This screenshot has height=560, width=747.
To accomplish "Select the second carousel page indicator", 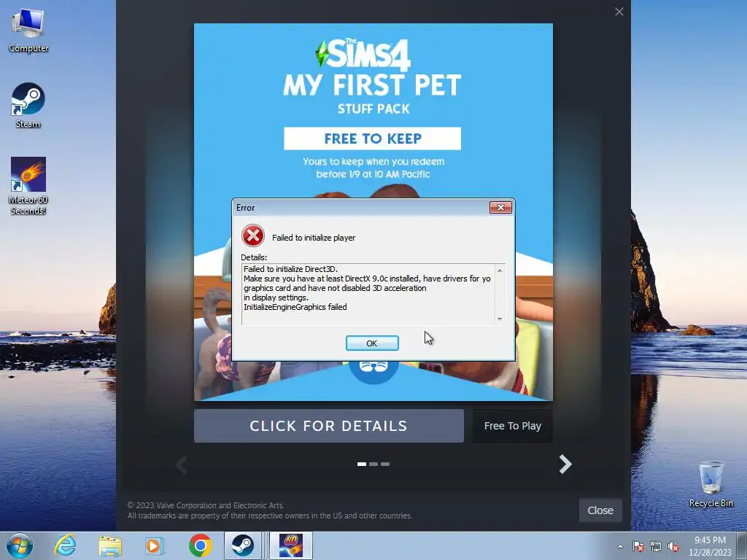I will pyautogui.click(x=373, y=464).
